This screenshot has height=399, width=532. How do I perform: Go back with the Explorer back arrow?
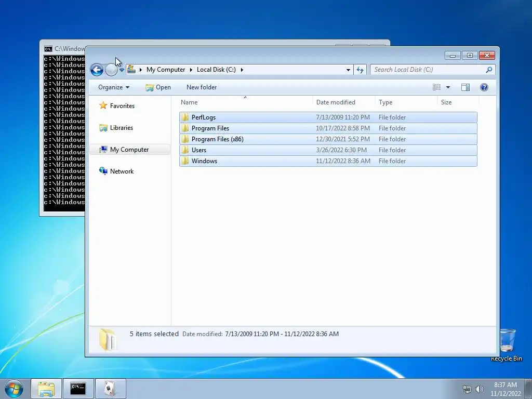(97, 70)
